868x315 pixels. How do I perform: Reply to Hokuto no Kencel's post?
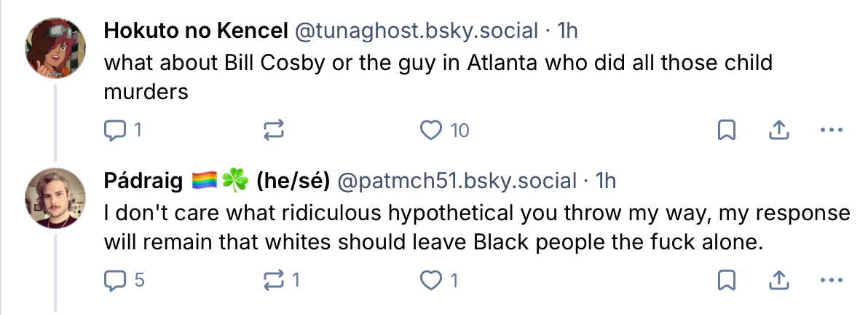click(x=116, y=131)
